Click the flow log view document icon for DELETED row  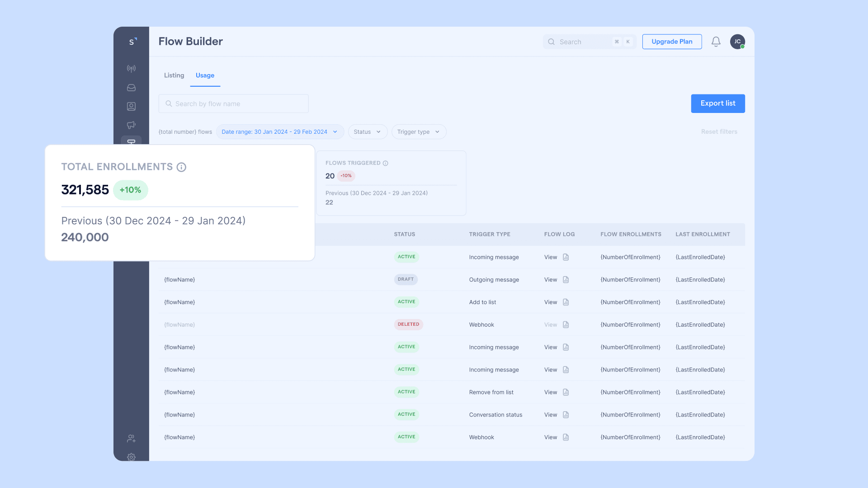click(566, 324)
